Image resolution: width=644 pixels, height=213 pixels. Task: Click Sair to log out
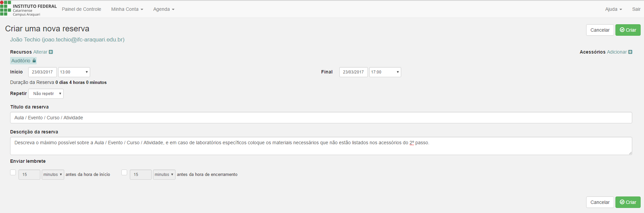coord(636,9)
